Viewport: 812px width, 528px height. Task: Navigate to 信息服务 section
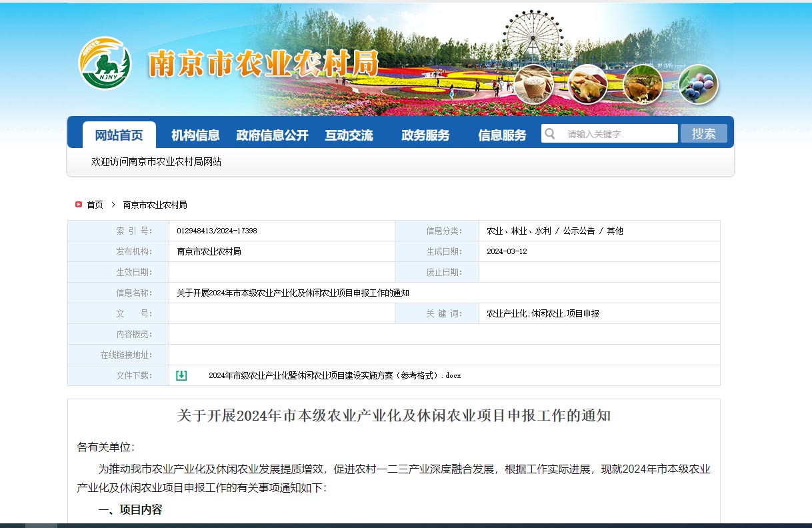tap(502, 135)
